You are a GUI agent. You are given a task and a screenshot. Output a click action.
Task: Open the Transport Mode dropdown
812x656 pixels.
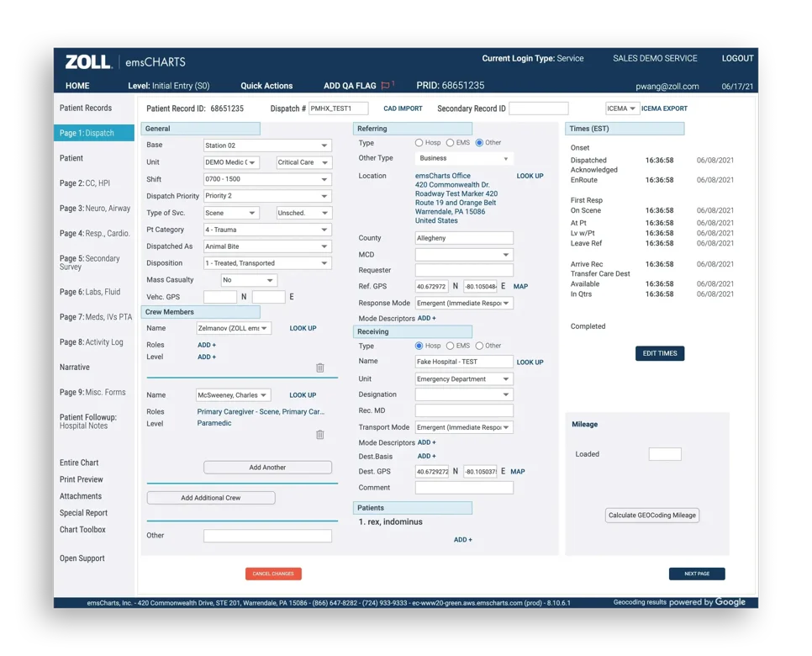click(x=464, y=427)
